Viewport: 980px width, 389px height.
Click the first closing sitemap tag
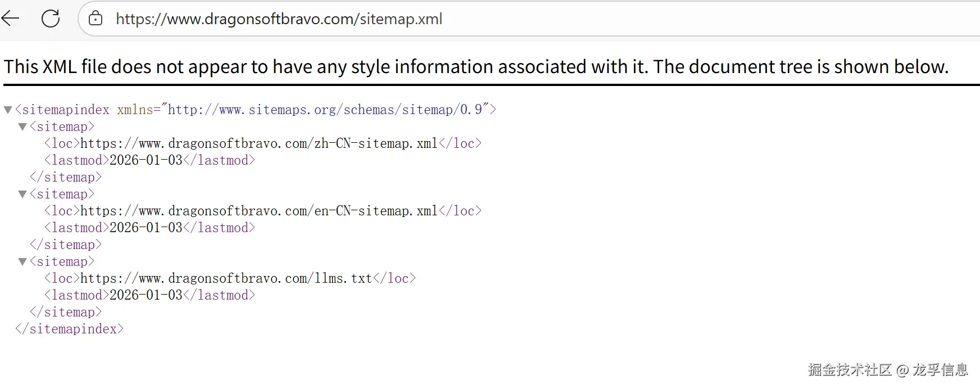coord(66,177)
